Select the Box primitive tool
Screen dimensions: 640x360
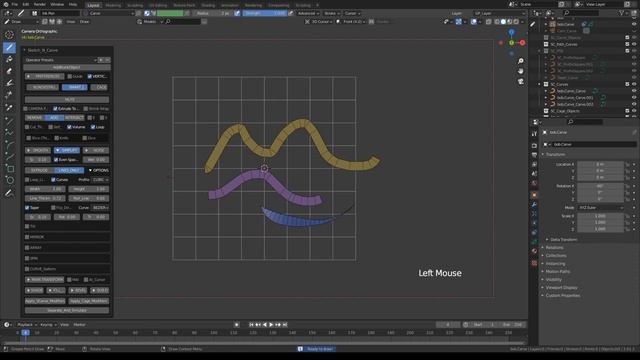click(x=9, y=168)
